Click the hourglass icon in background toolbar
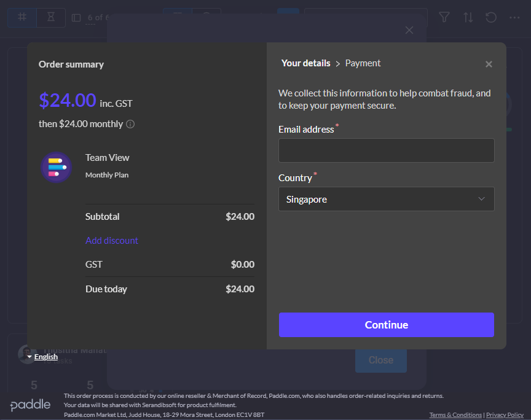 [51, 17]
